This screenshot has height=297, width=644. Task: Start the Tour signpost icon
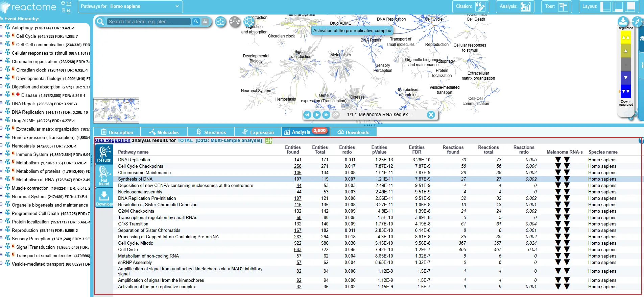(x=563, y=6)
